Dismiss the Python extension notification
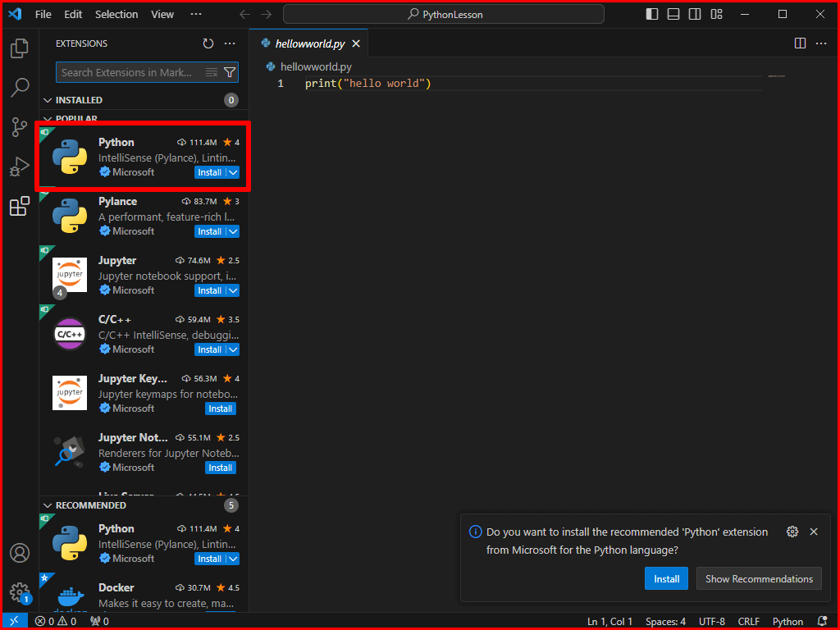840x630 pixels. [814, 532]
